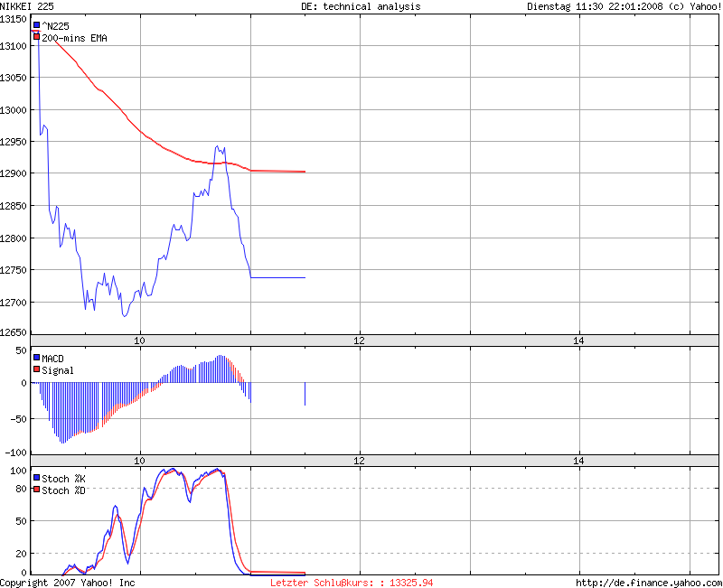Click the '200-mins EMA' legend label
This screenshot has height=588, width=723.
pyautogui.click(x=74, y=38)
